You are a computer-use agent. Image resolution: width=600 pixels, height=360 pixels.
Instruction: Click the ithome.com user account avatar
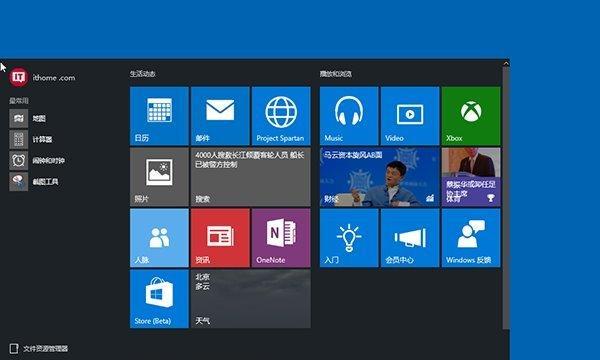point(19,77)
